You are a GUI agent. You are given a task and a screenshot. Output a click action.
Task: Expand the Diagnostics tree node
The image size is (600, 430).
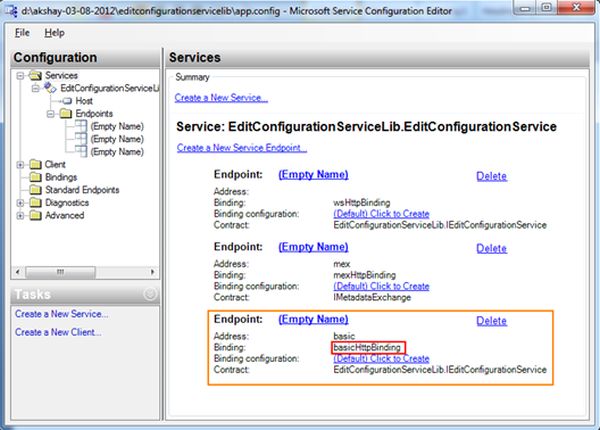[20, 203]
